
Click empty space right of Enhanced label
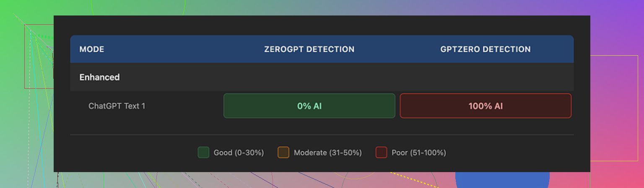click(x=335, y=77)
